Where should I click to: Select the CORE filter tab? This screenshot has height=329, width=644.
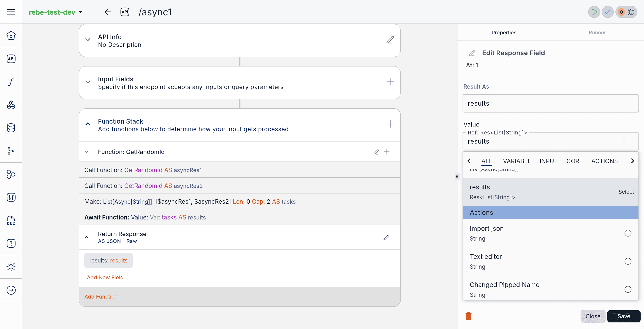pos(574,161)
